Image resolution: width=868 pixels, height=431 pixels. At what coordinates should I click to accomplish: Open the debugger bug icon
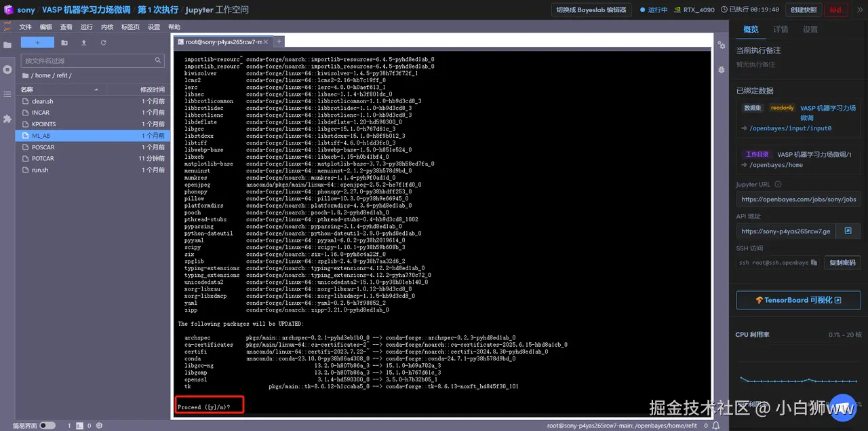pos(722,69)
